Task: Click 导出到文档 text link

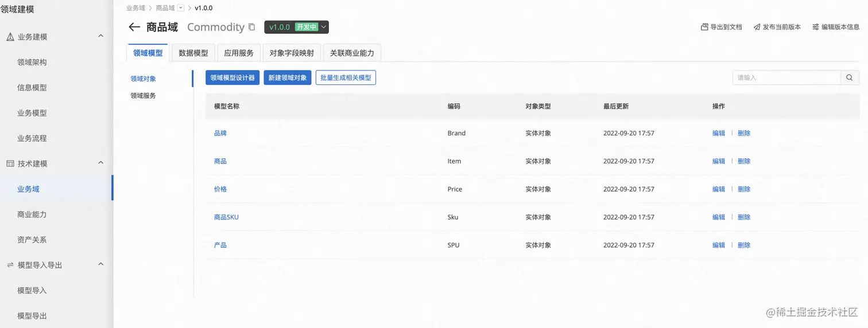Action: pos(726,27)
